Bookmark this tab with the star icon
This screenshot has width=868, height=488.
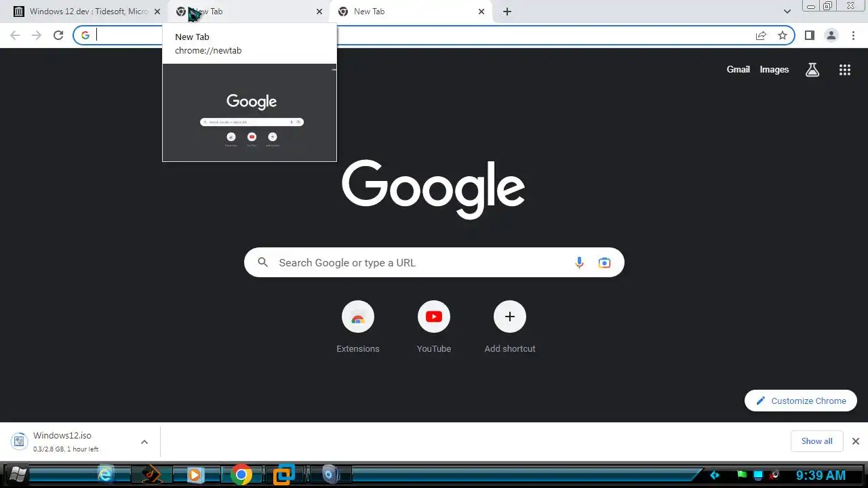pos(783,35)
